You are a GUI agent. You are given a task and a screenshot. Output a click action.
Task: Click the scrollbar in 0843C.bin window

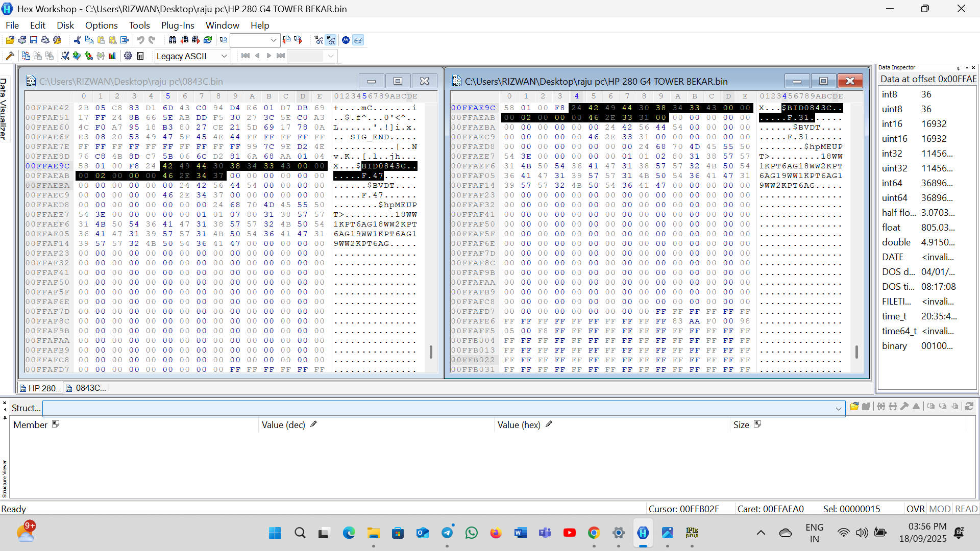pyautogui.click(x=431, y=352)
